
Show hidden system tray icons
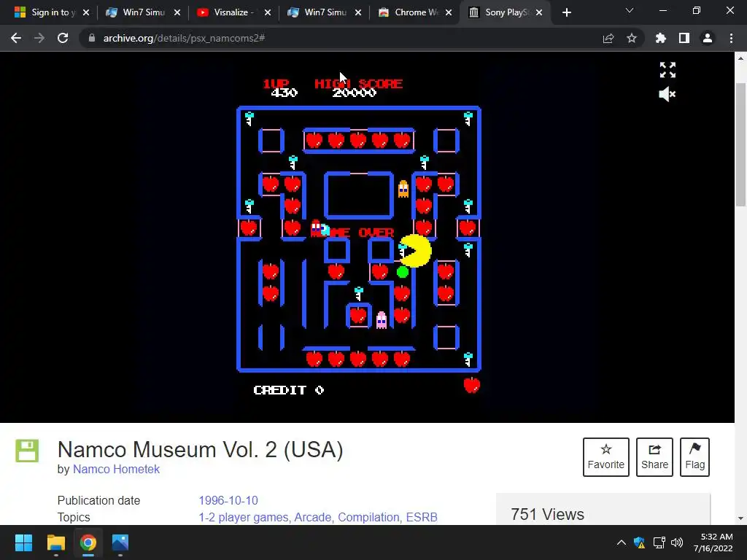(x=622, y=542)
